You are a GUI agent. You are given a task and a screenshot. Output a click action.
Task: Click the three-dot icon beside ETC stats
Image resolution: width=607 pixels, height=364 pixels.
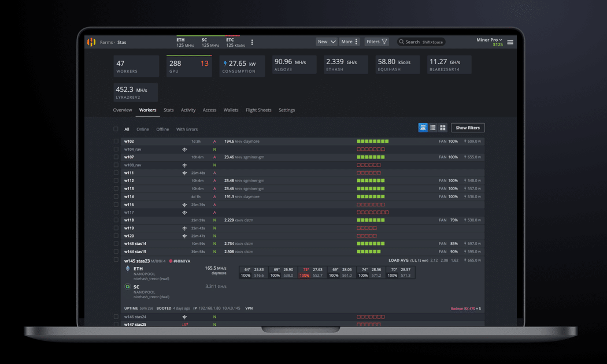pos(252,42)
